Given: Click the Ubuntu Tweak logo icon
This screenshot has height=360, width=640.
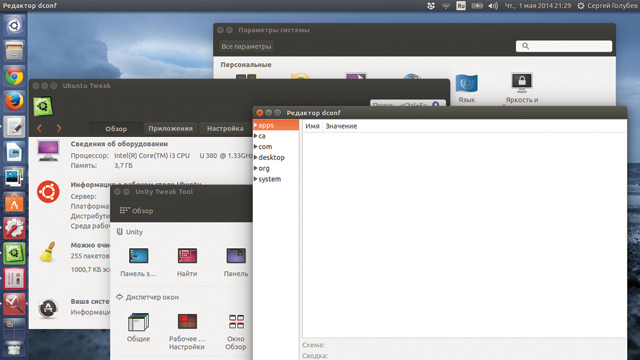Looking at the screenshot, I should (x=43, y=106).
